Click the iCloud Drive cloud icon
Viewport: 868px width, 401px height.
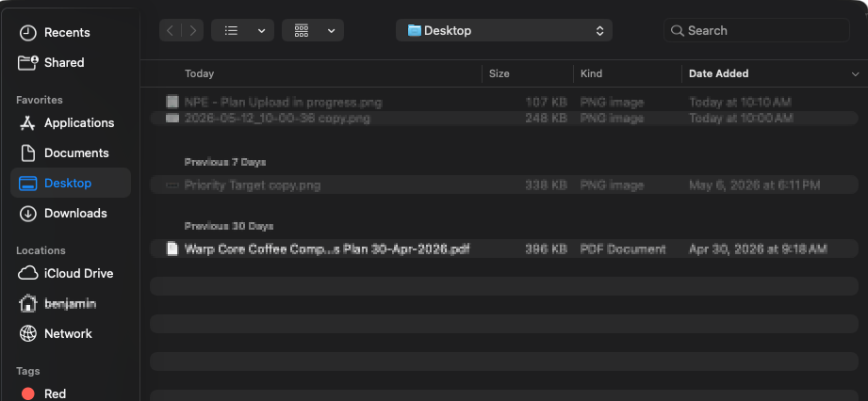tap(27, 273)
